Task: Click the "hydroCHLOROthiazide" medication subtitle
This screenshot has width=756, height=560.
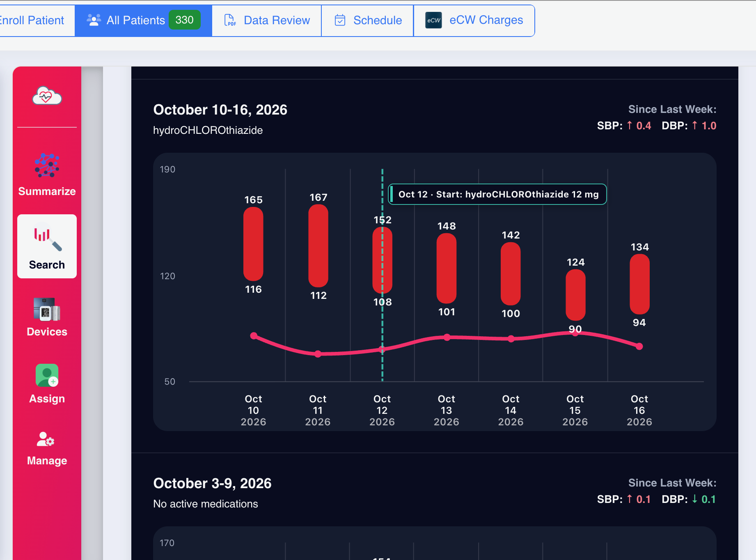Action: tap(208, 130)
